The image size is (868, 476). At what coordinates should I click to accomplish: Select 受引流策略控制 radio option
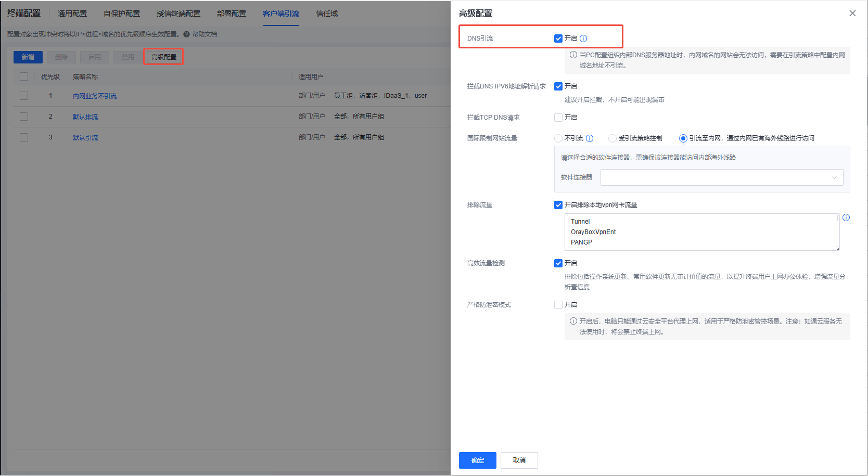tap(612, 138)
